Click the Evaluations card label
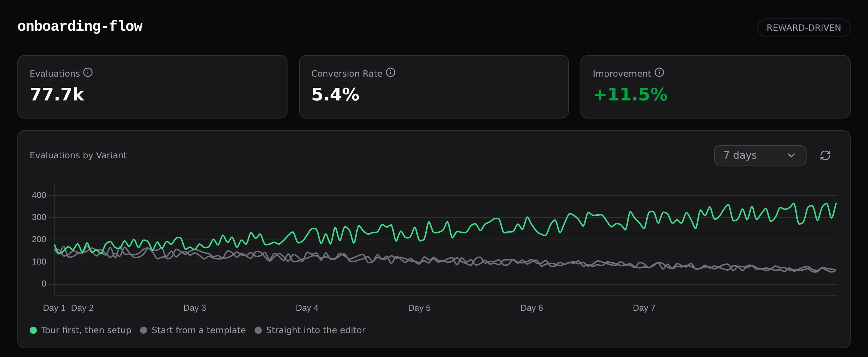Image resolution: width=868 pixels, height=357 pixels. tap(55, 74)
